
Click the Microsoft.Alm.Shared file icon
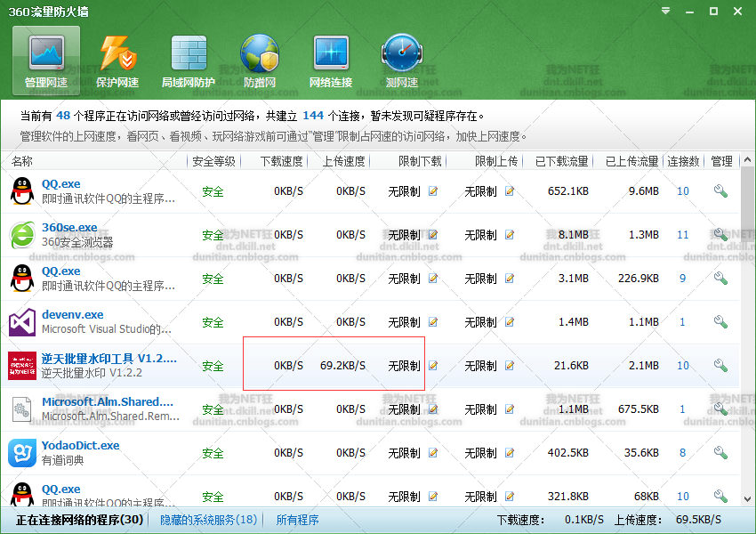coord(22,409)
